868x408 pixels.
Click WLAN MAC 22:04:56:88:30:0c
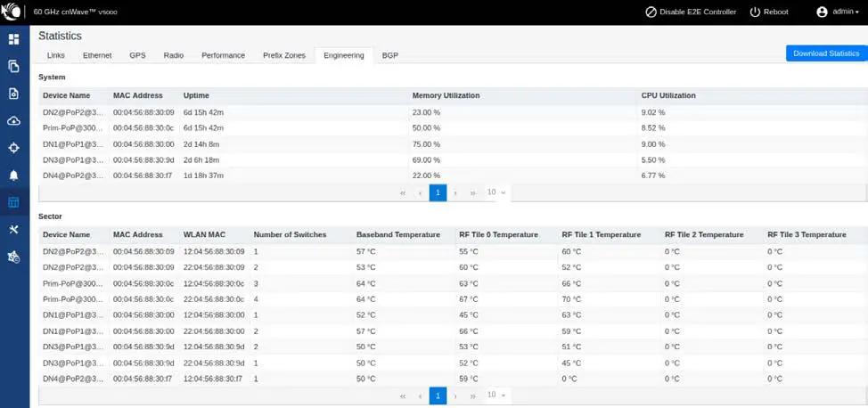coord(214,299)
